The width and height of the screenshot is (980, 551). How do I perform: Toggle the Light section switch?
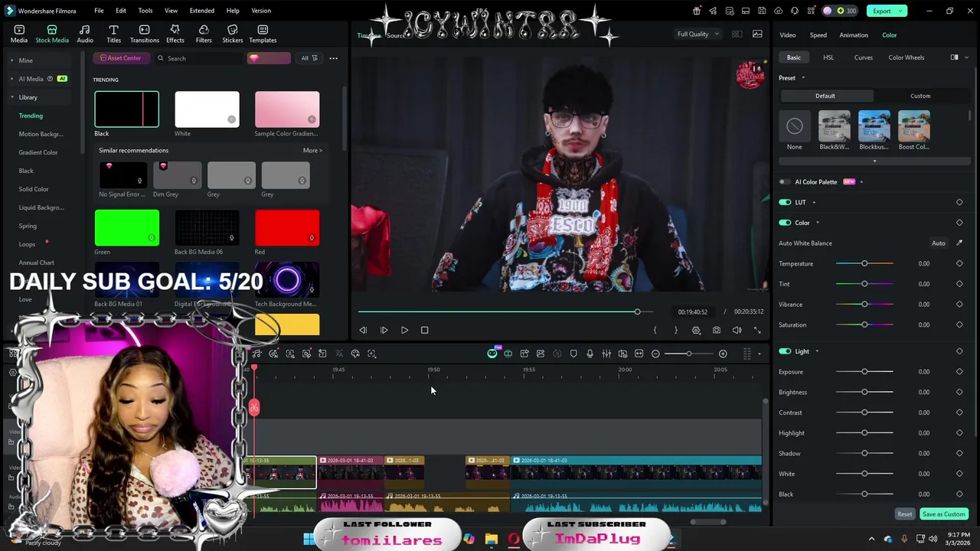tap(785, 351)
